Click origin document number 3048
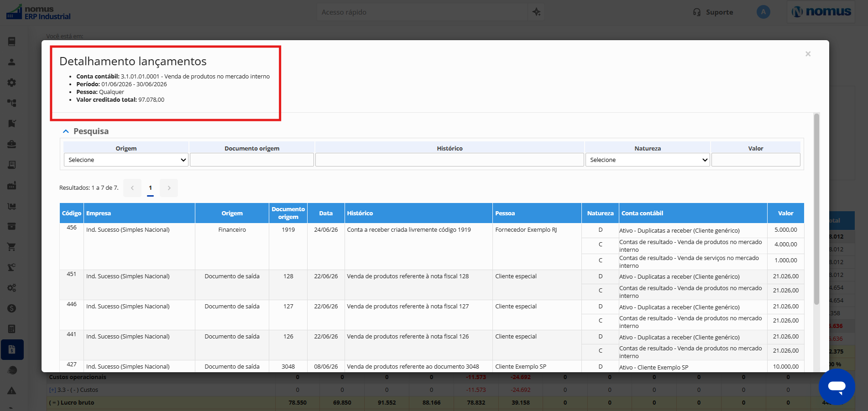Image resolution: width=868 pixels, height=411 pixels. pyautogui.click(x=288, y=367)
